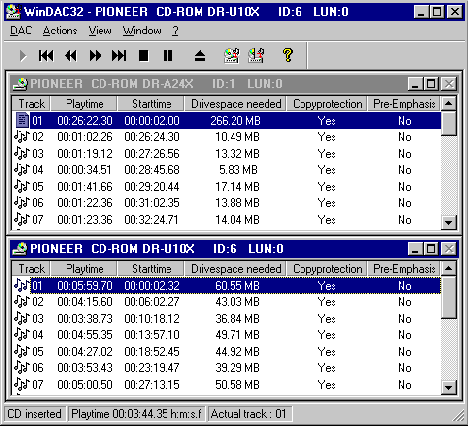Click 10.49 MB drivespace cell
468x426 pixels.
pyautogui.click(x=237, y=137)
